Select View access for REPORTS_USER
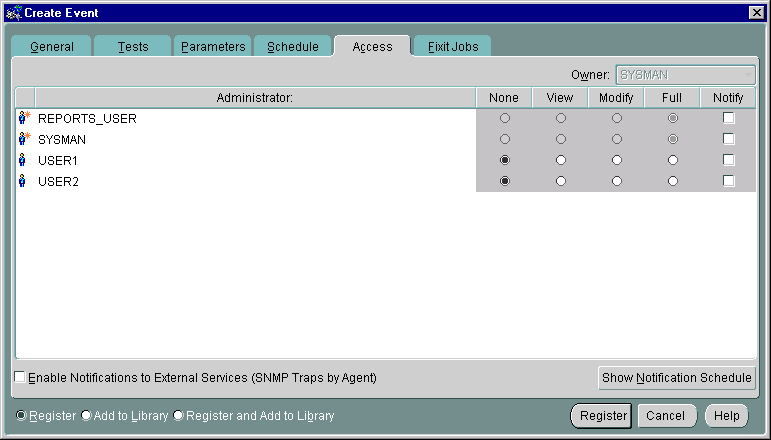This screenshot has width=771, height=440. (561, 118)
